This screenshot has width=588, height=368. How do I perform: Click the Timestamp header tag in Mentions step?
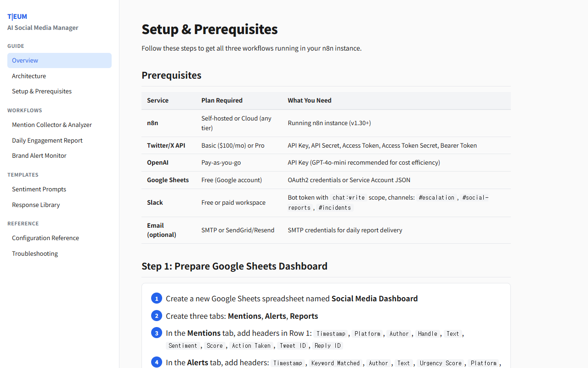(331, 334)
